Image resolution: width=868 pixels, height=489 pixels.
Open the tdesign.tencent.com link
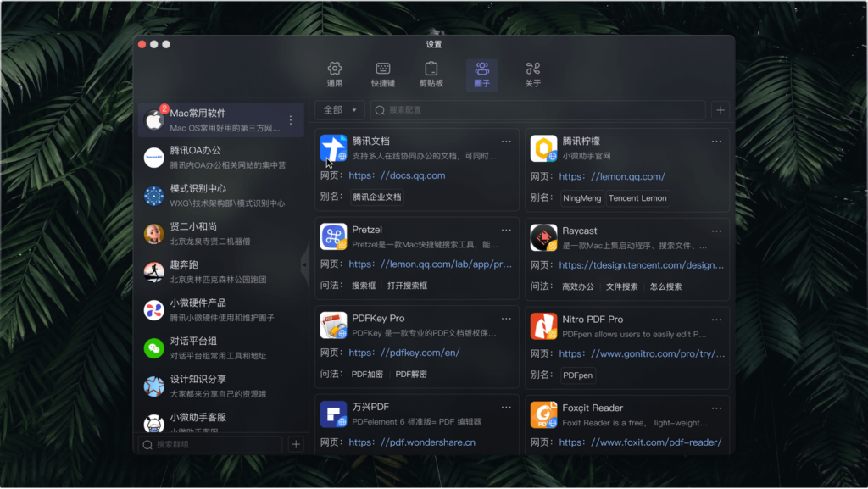pyautogui.click(x=642, y=265)
